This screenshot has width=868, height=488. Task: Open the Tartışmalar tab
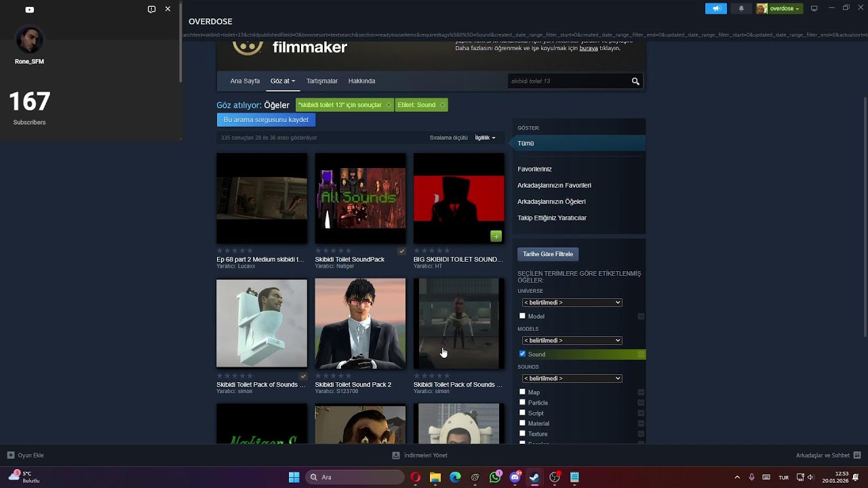[322, 81]
